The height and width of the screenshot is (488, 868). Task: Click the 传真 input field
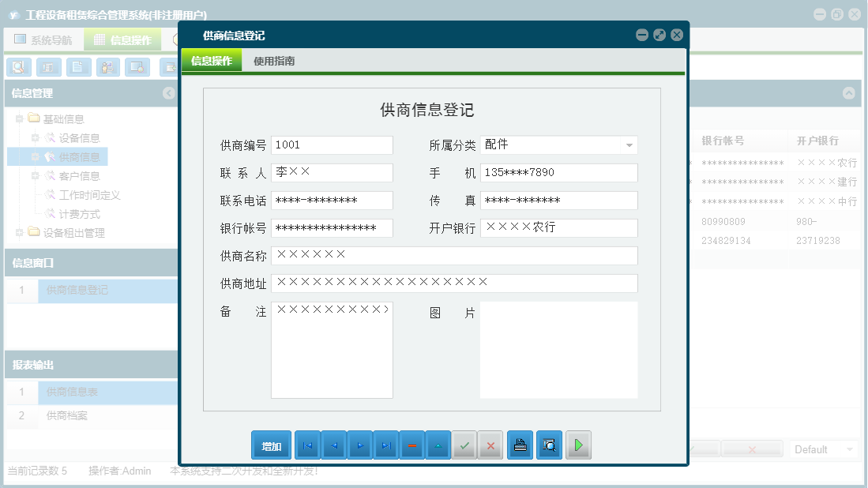point(559,201)
